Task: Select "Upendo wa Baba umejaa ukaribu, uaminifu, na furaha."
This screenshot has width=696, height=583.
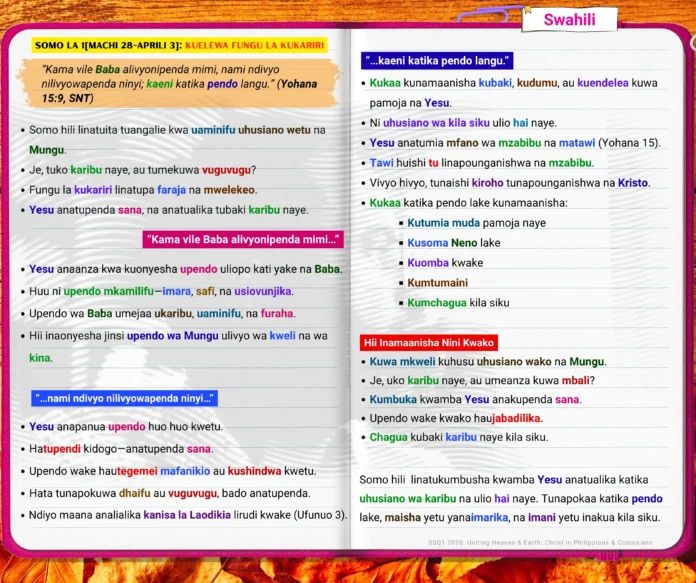Action: tap(162, 313)
